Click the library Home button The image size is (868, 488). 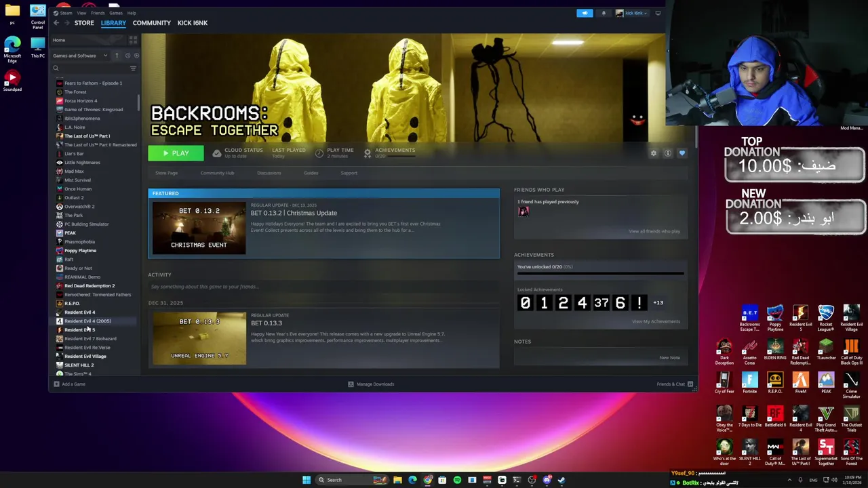tap(59, 40)
